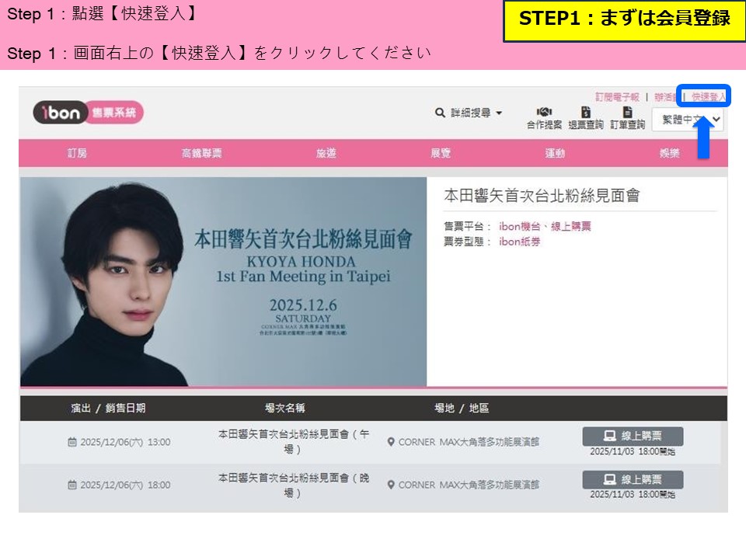746x560 pixels.
Task: Open 合作提案 handshake icon
Action: point(544,112)
